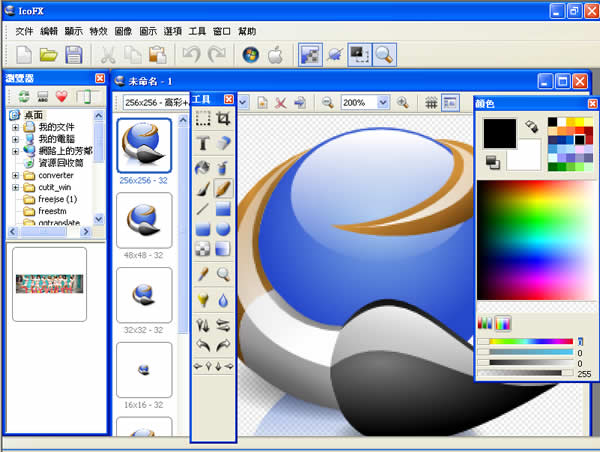
Task: Select the Brush tool
Action: coord(203,189)
